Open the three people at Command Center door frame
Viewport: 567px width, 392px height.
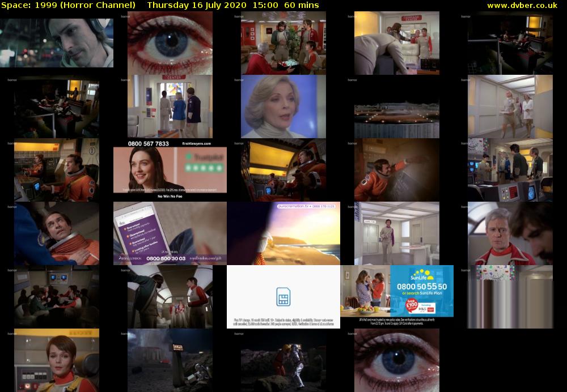170,106
